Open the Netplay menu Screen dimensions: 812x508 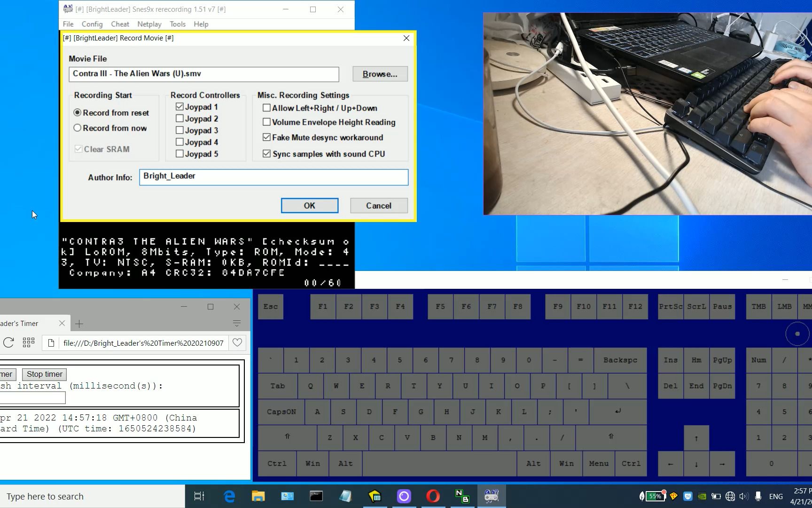click(149, 24)
